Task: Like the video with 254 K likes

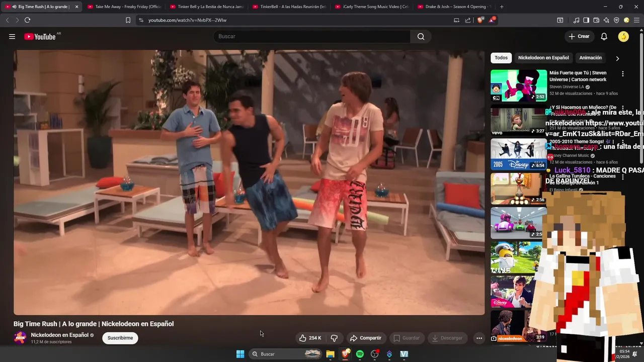Action: [x=310, y=338]
